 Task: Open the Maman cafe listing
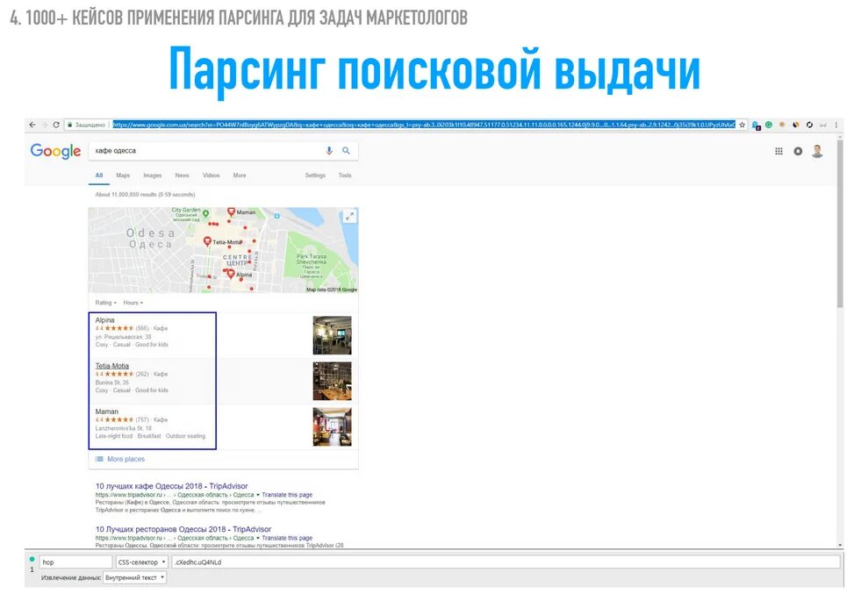click(107, 412)
